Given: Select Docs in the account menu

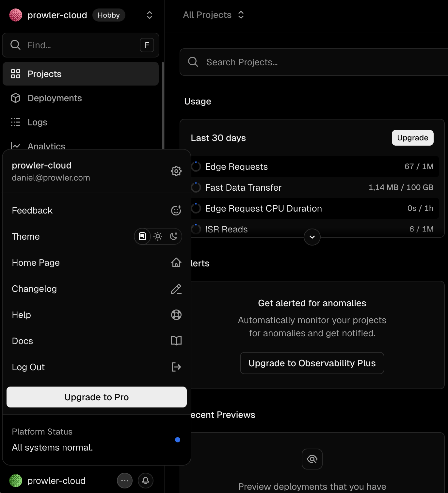Looking at the screenshot, I should tap(97, 341).
